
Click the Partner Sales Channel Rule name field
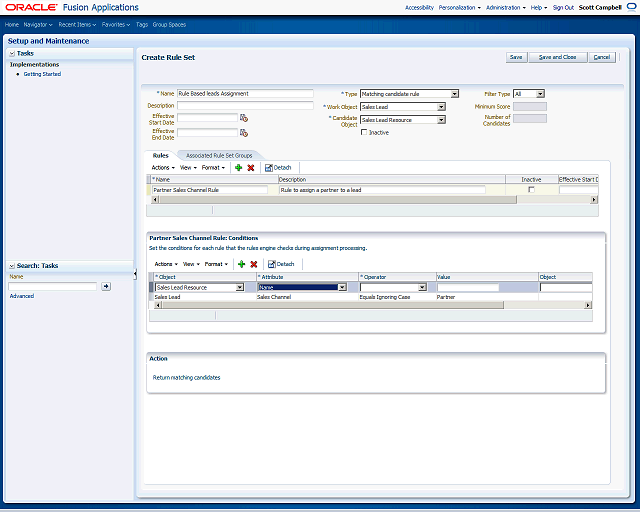[x=210, y=190]
